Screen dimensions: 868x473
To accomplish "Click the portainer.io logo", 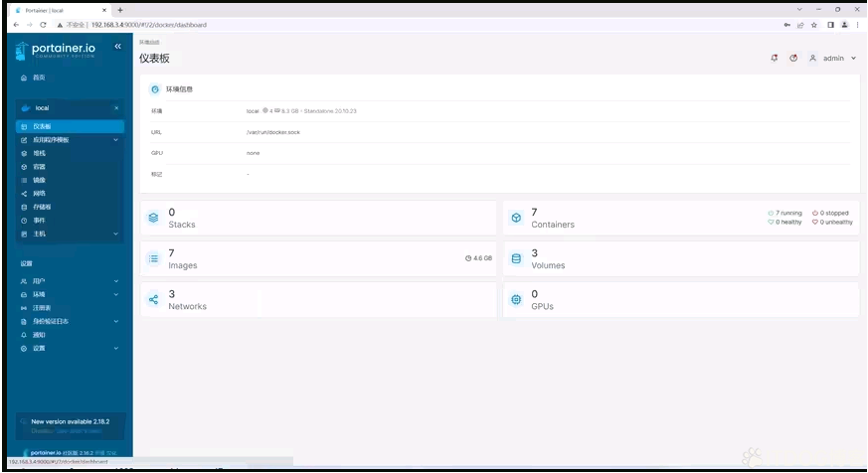I will tap(56, 51).
